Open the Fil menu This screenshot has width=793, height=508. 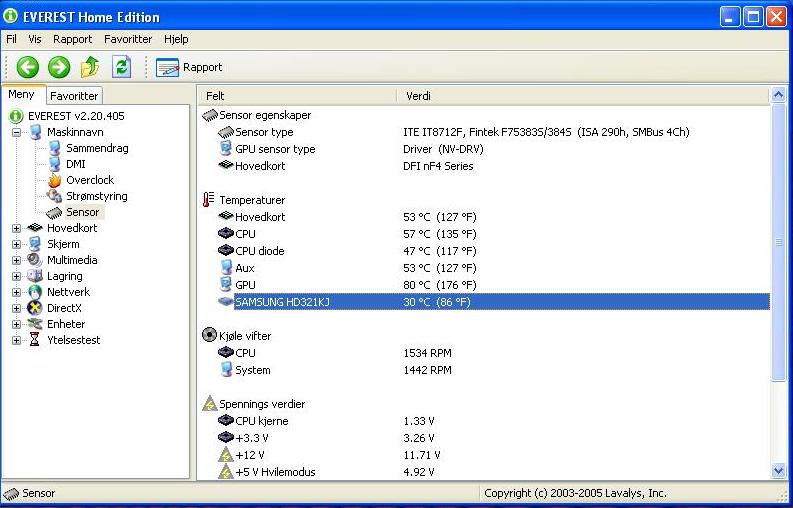click(x=11, y=39)
